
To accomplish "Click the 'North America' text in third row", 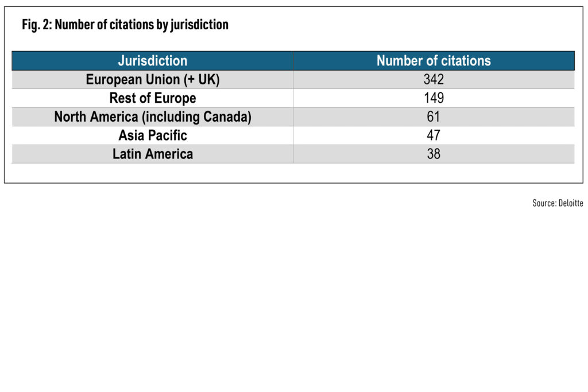I will click(x=95, y=117).
